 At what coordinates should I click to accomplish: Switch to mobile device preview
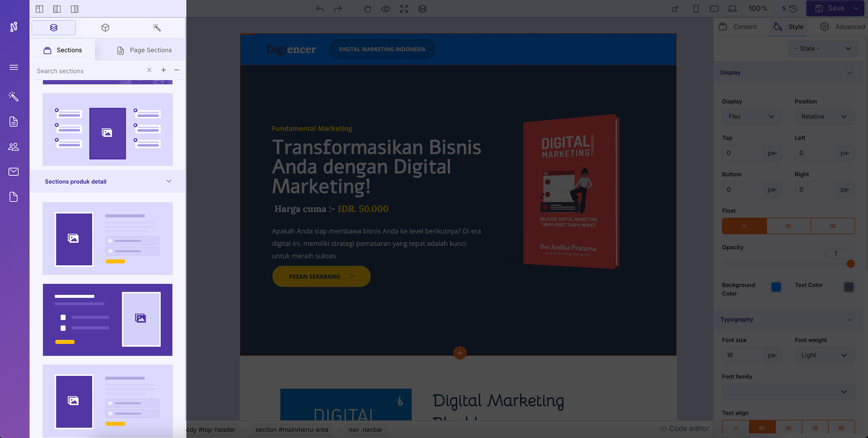point(696,9)
